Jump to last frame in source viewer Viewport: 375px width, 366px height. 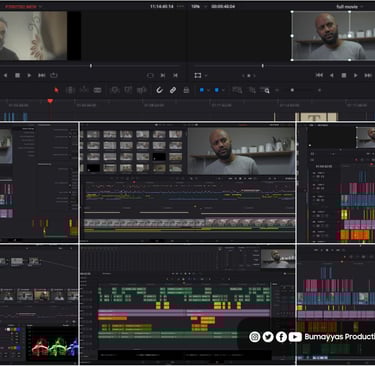pyautogui.click(x=41, y=76)
